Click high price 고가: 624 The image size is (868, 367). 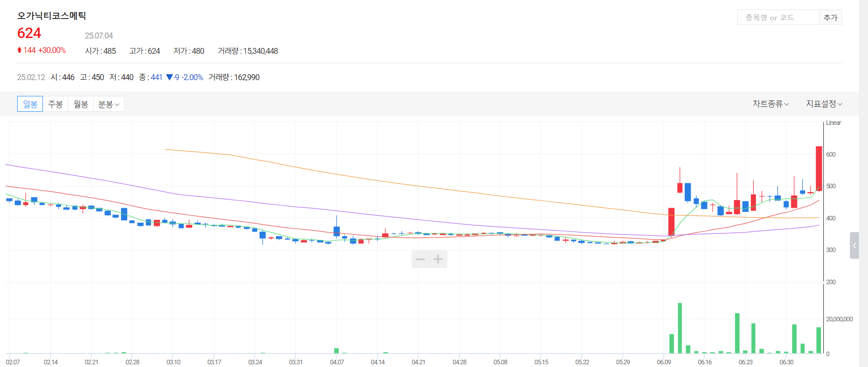tap(145, 51)
